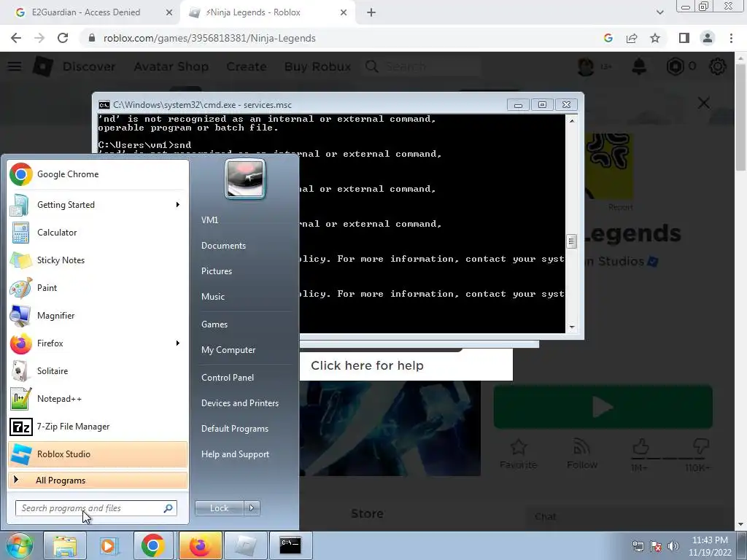This screenshot has width=747, height=560.
Task: Open Control Panel from Start menu
Action: click(228, 378)
